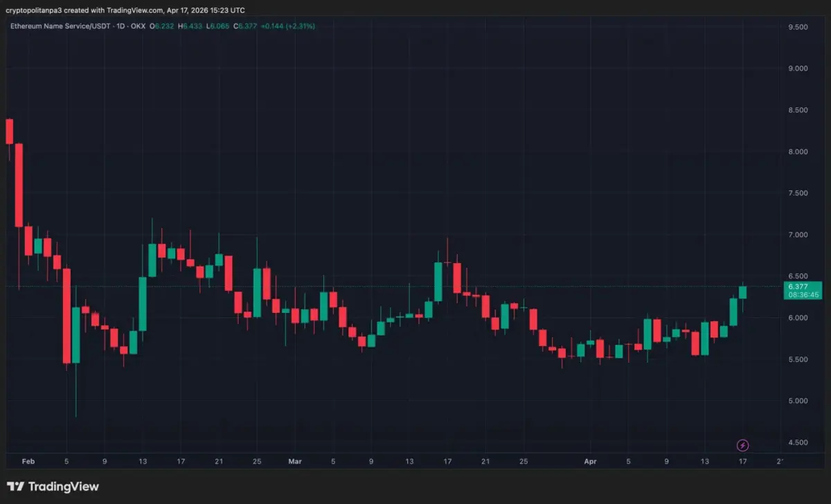The width and height of the screenshot is (831, 504).
Task: Click the purple lightning bolt icon
Action: pos(742,444)
